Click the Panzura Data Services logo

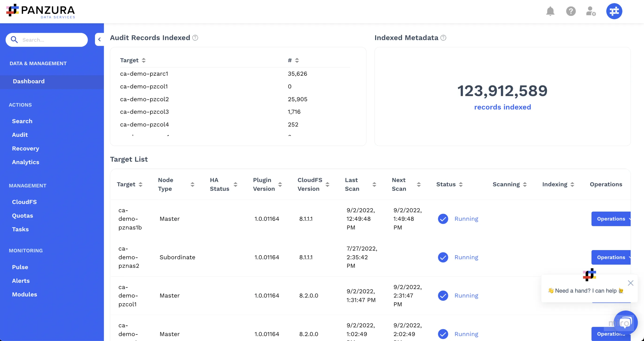[x=41, y=11]
